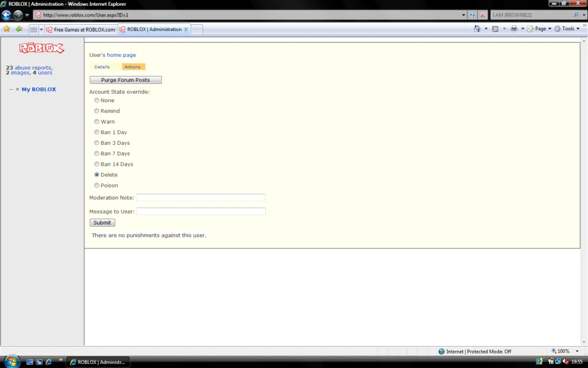Click the Home toolbar icon

(x=477, y=29)
